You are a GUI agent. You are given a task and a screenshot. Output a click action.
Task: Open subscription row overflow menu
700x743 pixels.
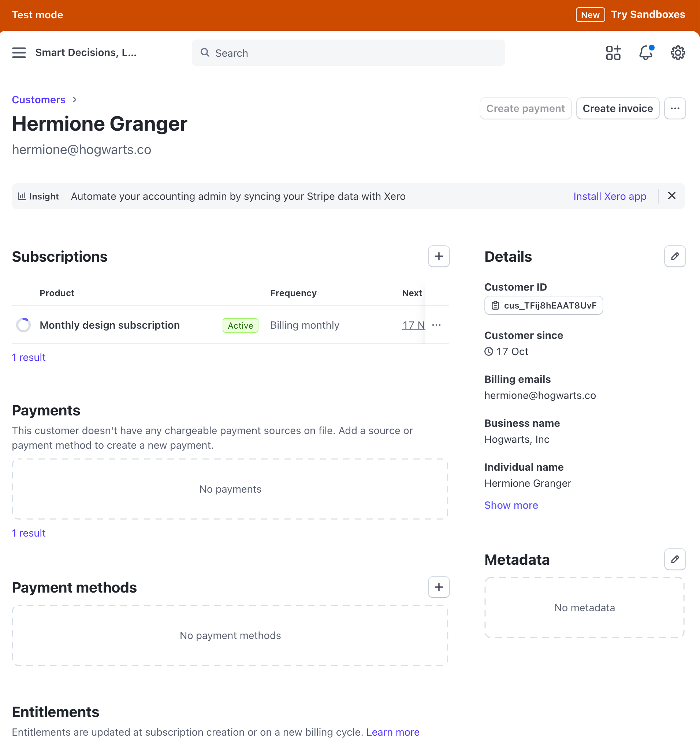(x=436, y=325)
